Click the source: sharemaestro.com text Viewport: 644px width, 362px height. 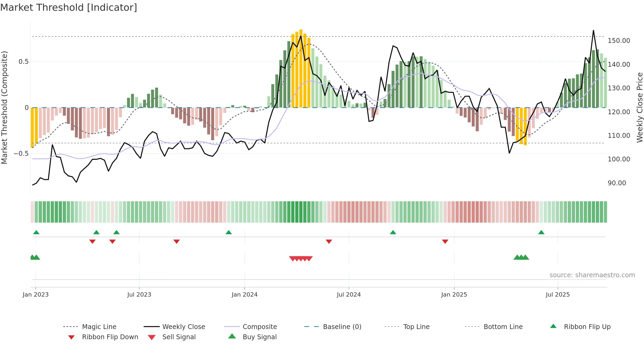coord(592,275)
